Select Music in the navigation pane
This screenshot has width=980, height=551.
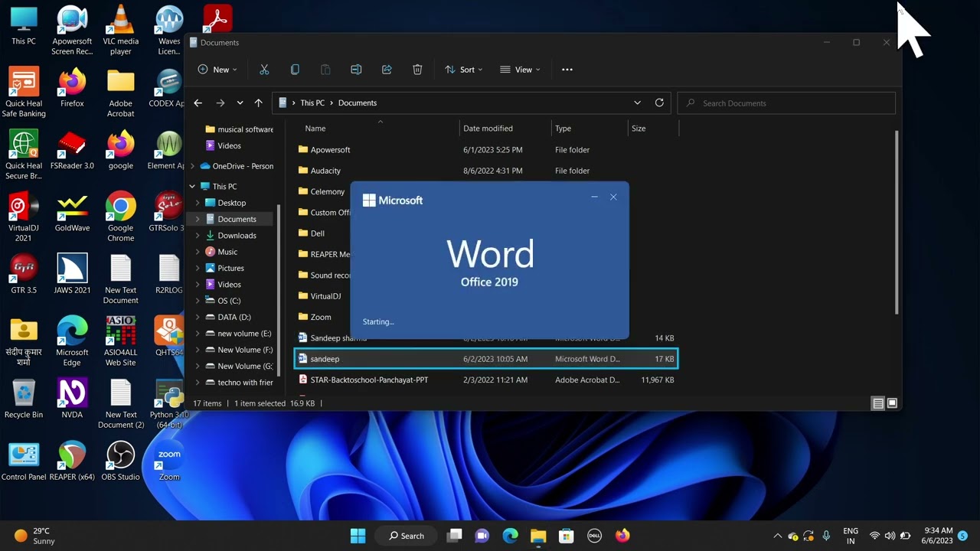click(227, 252)
